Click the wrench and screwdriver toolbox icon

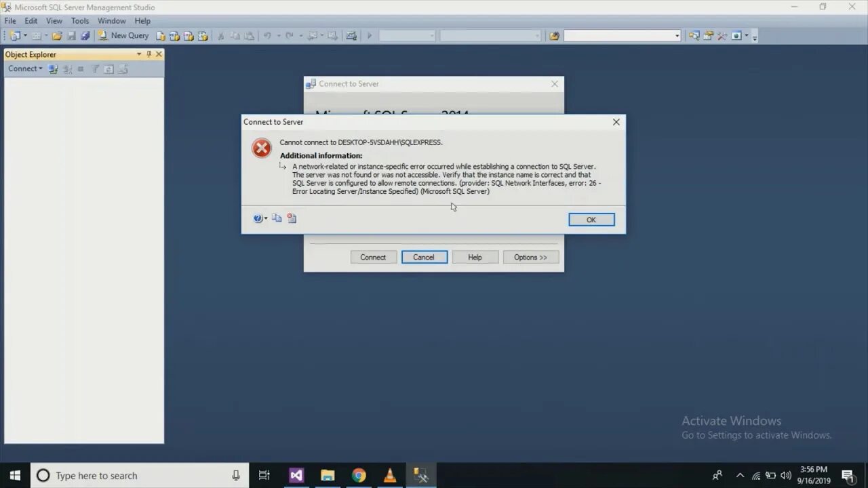pyautogui.click(x=722, y=35)
